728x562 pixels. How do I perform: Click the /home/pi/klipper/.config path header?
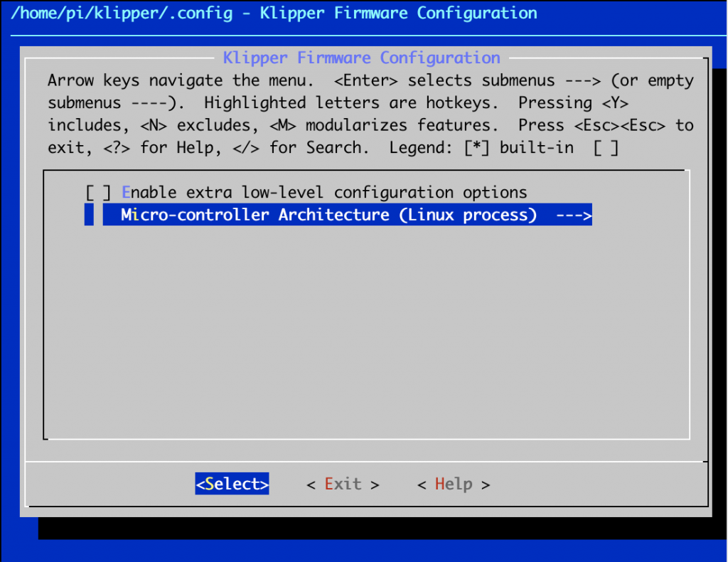122,14
